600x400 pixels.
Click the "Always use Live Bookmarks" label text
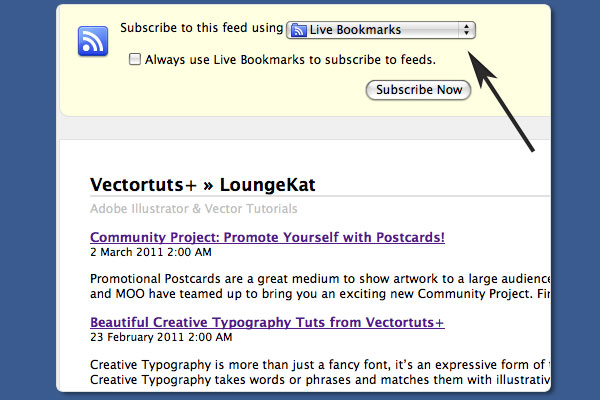point(290,60)
